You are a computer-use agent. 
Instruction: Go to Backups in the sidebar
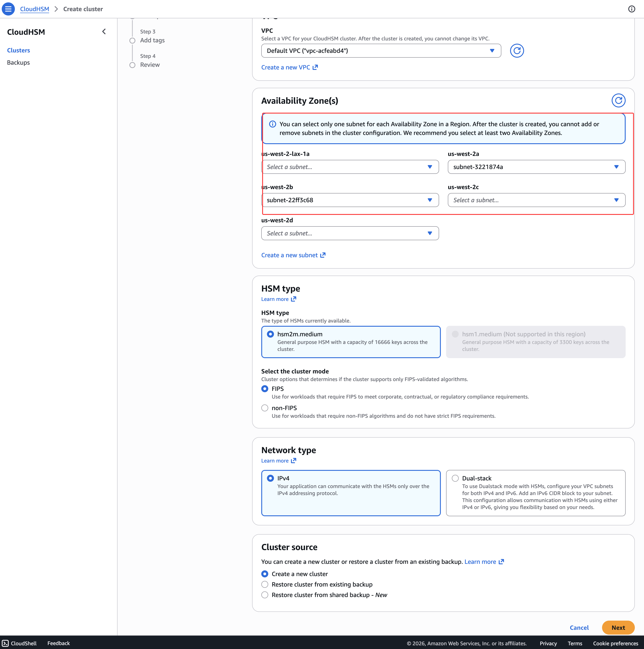coord(19,62)
